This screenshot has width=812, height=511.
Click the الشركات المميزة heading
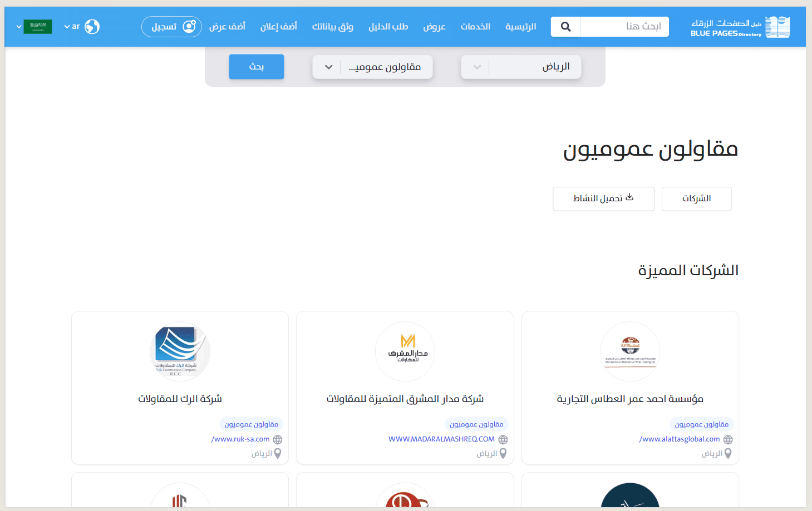tap(688, 271)
